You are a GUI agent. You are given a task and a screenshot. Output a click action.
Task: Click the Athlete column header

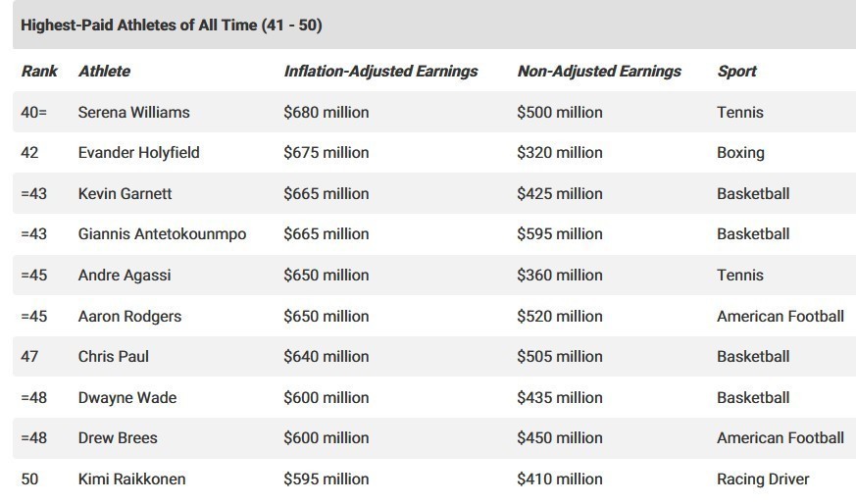[x=104, y=71]
